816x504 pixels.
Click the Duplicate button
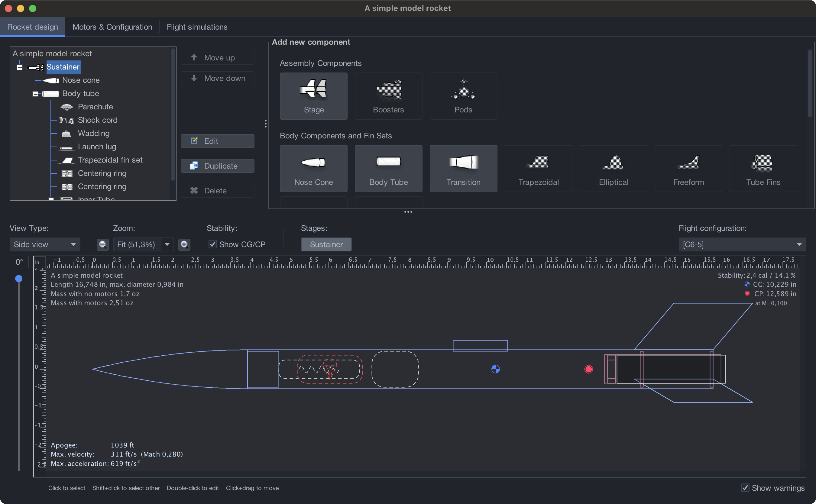[217, 166]
